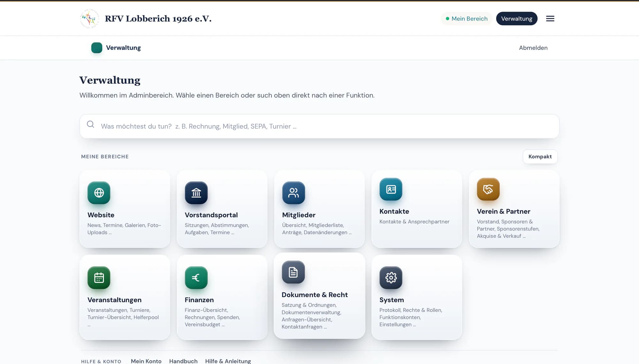The height and width of the screenshot is (364, 639).
Task: Open Hilfe & Anleitung link
Action: click(228, 361)
